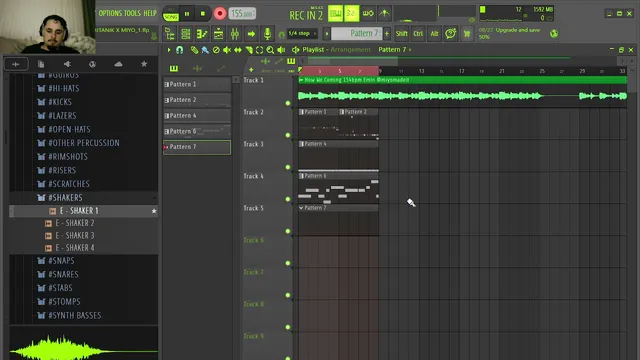Open the Mixer from top toolbar
The image size is (640, 360).
(235, 34)
